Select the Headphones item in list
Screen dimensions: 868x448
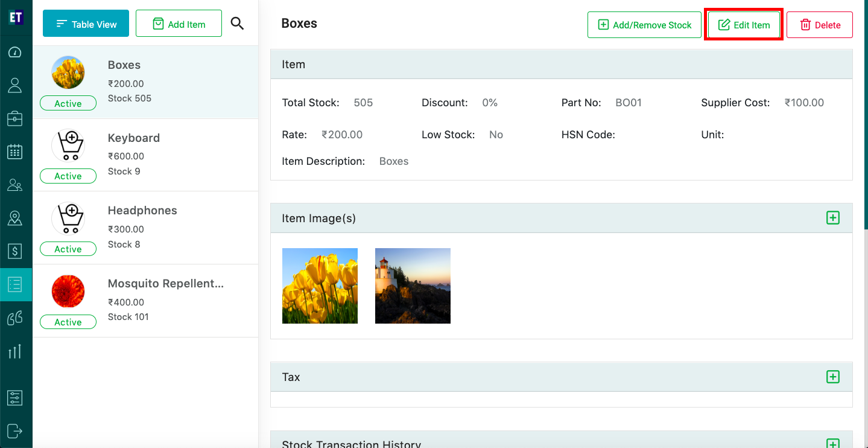tap(142, 210)
